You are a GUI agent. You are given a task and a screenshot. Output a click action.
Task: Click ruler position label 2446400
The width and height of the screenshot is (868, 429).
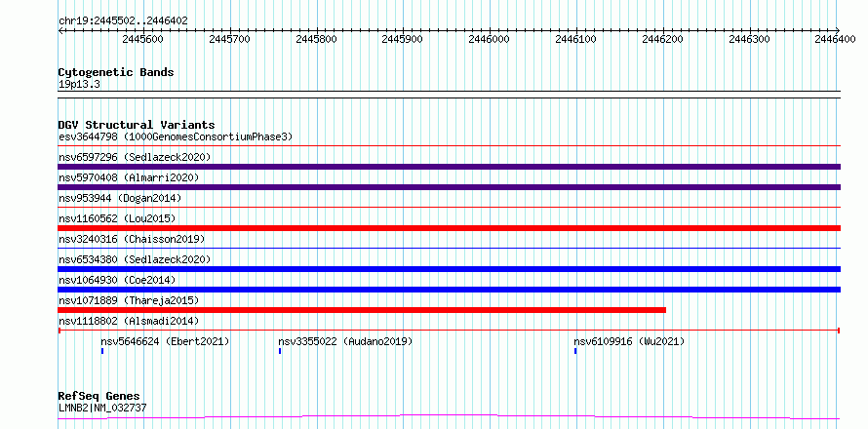[836, 40]
